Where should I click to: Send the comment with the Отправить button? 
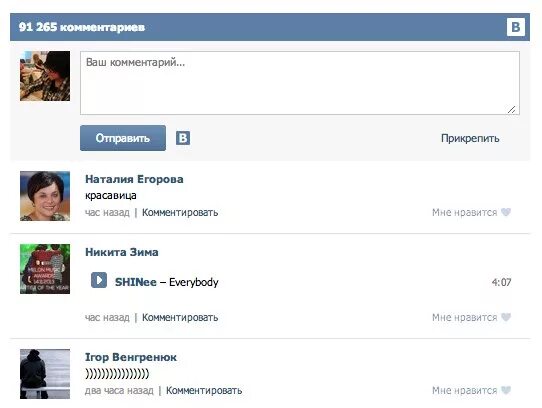(123, 138)
